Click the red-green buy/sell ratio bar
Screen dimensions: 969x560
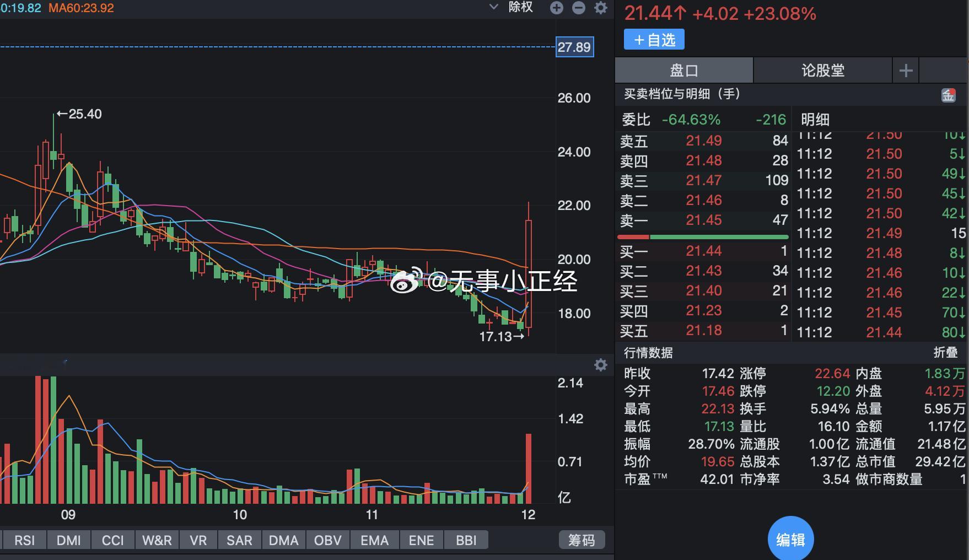click(703, 236)
